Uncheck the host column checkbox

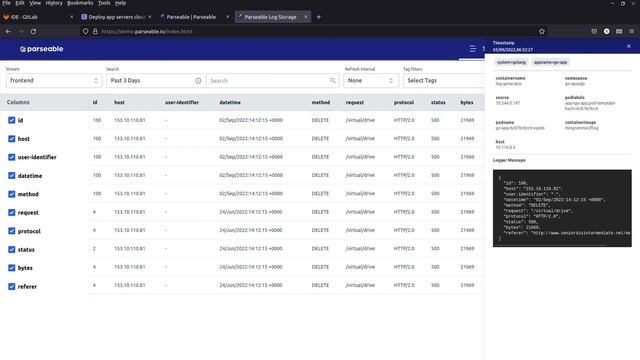(11, 139)
